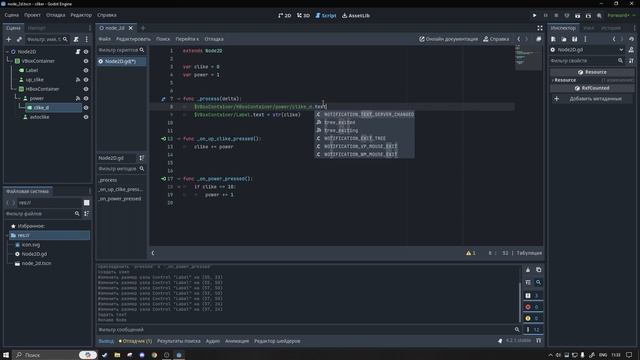
Task: Fold the _process function at line 7
Action: coord(179,99)
